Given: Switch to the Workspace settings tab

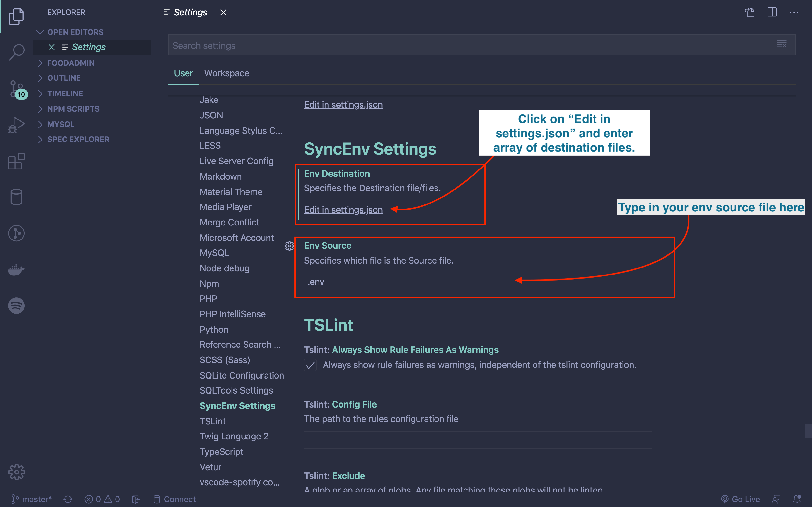Looking at the screenshot, I should [x=226, y=73].
